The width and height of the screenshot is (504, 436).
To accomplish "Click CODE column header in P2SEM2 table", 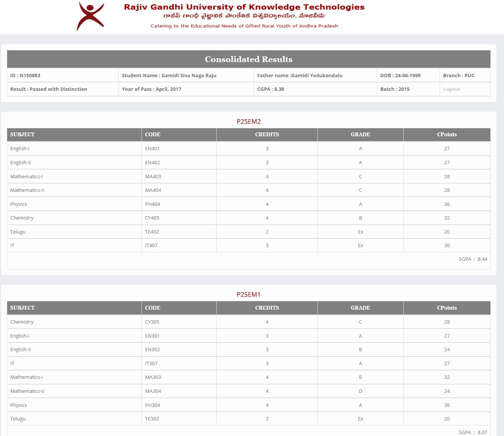I will [179, 135].
